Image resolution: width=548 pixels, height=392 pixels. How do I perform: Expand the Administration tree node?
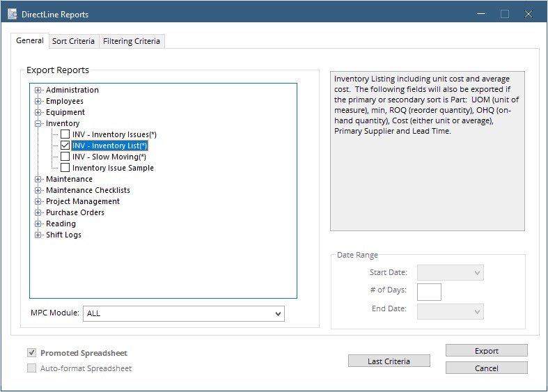pos(38,90)
